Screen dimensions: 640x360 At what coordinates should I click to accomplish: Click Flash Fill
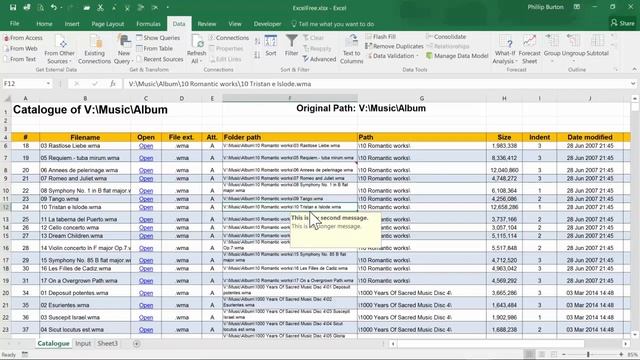coord(380,36)
